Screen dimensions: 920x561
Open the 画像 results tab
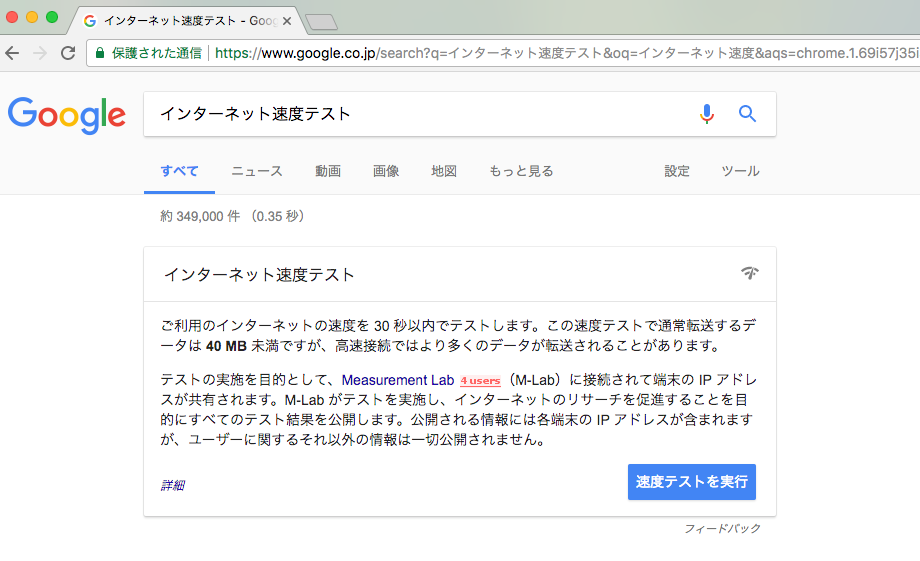coord(386,171)
